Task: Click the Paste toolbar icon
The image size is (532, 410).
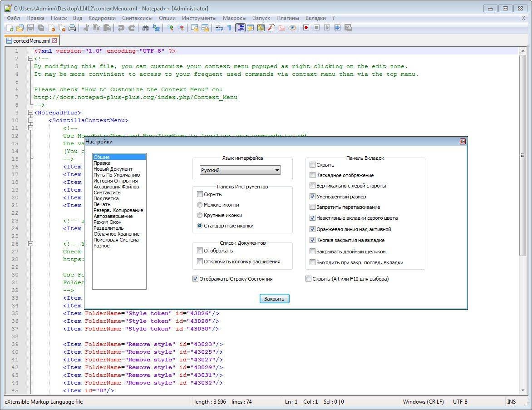Action: (x=107, y=28)
